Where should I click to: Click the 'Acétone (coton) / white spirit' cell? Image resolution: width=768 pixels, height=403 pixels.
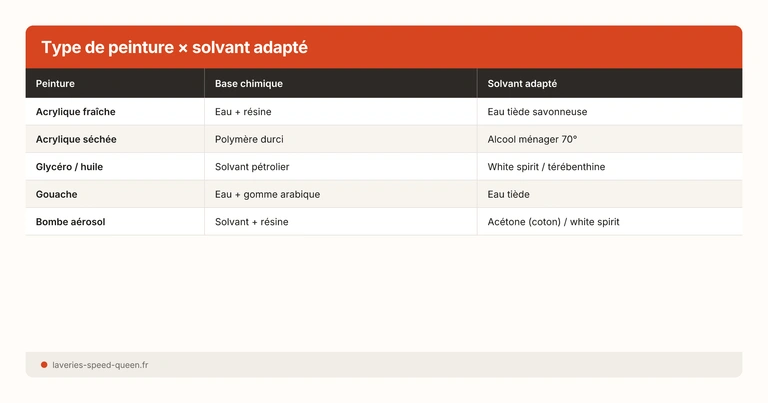tap(553, 222)
